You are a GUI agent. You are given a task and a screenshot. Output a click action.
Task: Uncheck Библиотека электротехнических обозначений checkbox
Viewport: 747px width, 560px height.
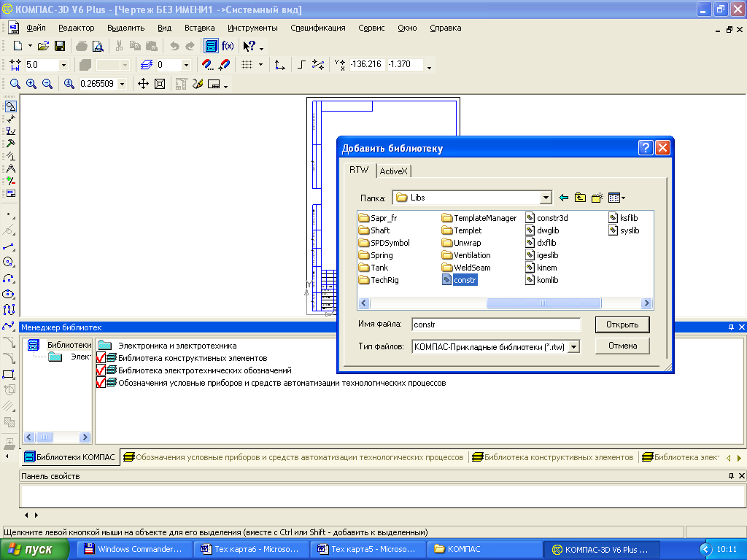101,370
